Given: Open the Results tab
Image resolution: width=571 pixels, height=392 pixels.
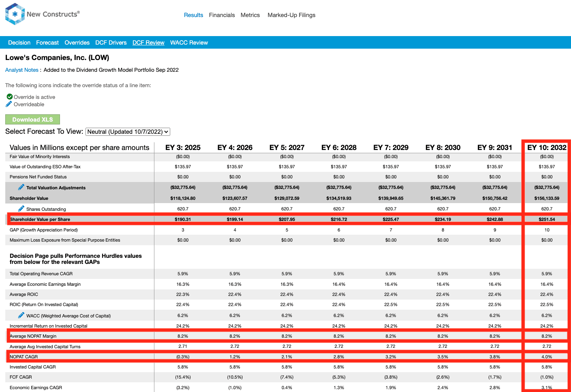Looking at the screenshot, I should 193,15.
